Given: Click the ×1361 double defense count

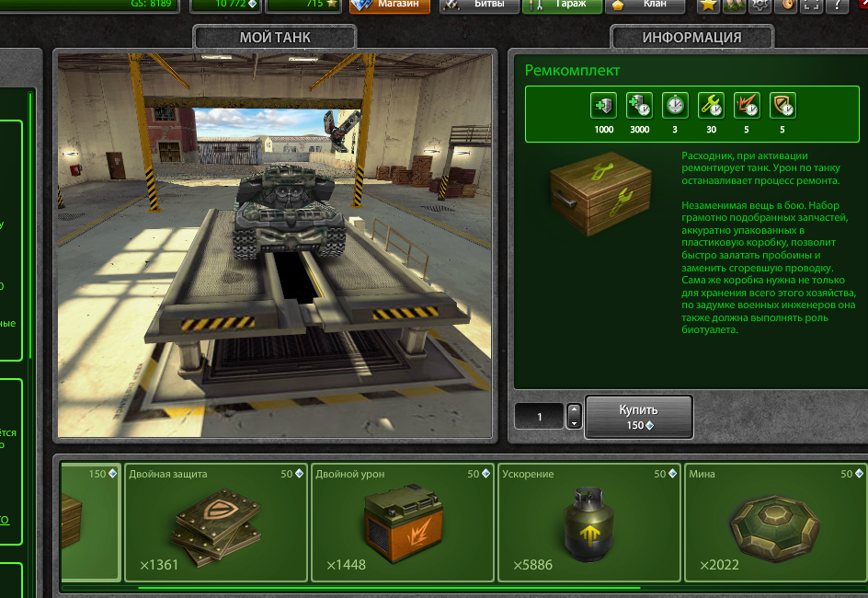Looking at the screenshot, I should coord(159,565).
